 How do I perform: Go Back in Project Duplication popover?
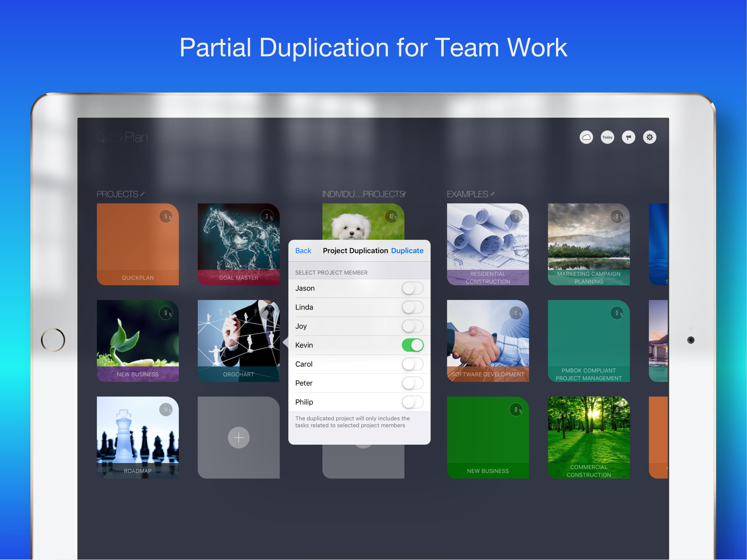pos(303,251)
